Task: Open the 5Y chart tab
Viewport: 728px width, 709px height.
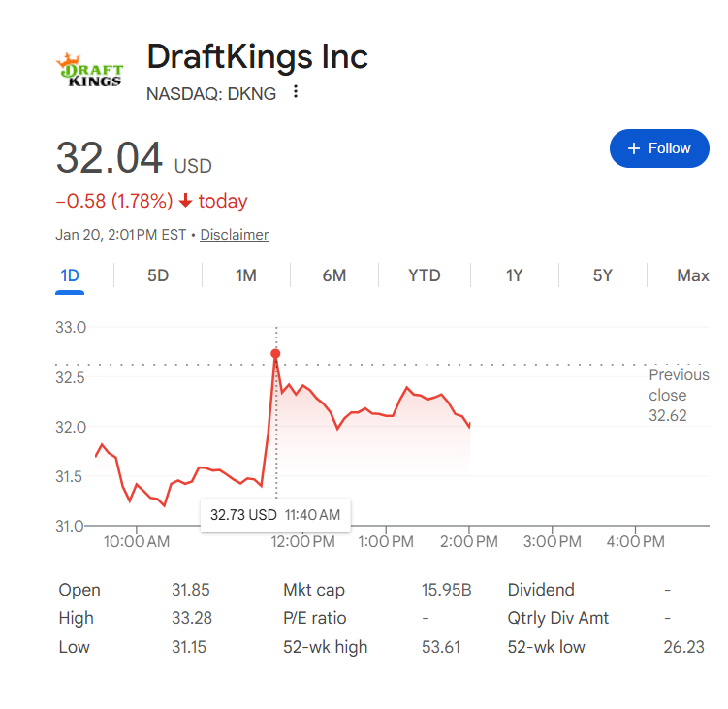Action: click(603, 275)
